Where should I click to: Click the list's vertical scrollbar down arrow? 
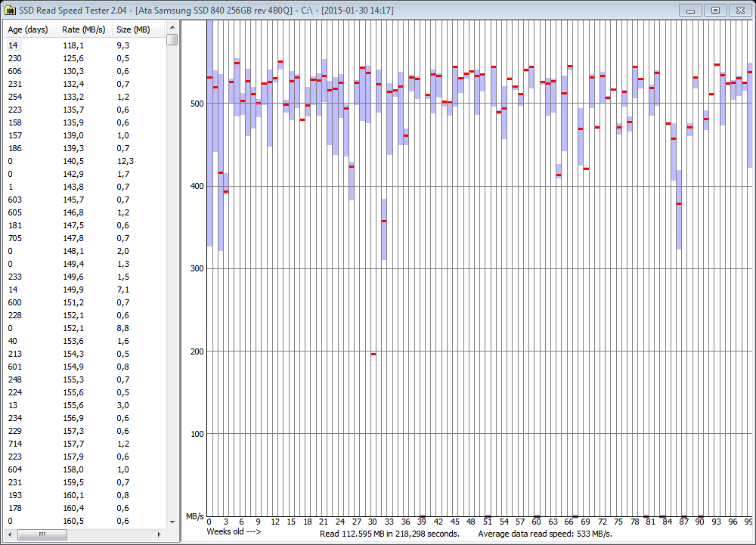point(172,522)
